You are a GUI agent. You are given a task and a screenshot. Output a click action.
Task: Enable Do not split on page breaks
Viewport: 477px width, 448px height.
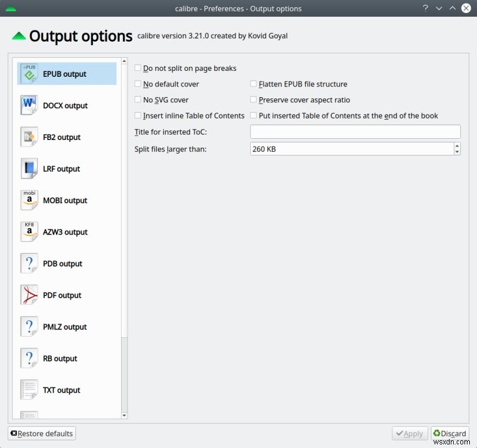[138, 69]
